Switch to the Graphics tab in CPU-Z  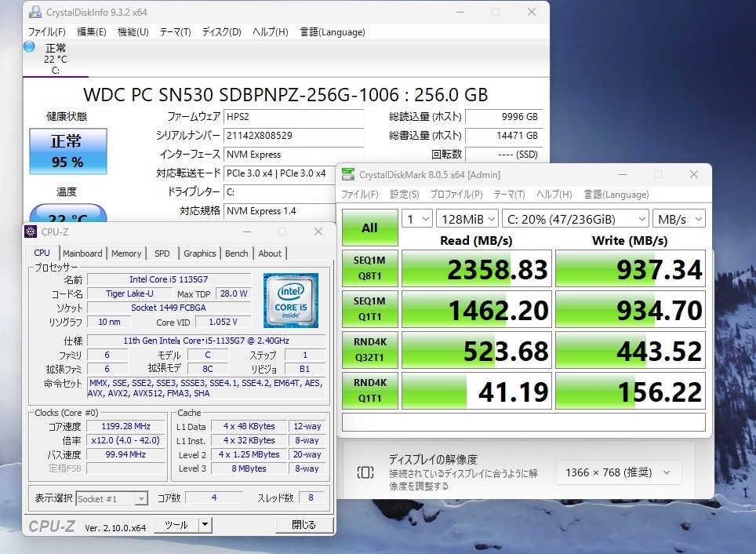(200, 253)
